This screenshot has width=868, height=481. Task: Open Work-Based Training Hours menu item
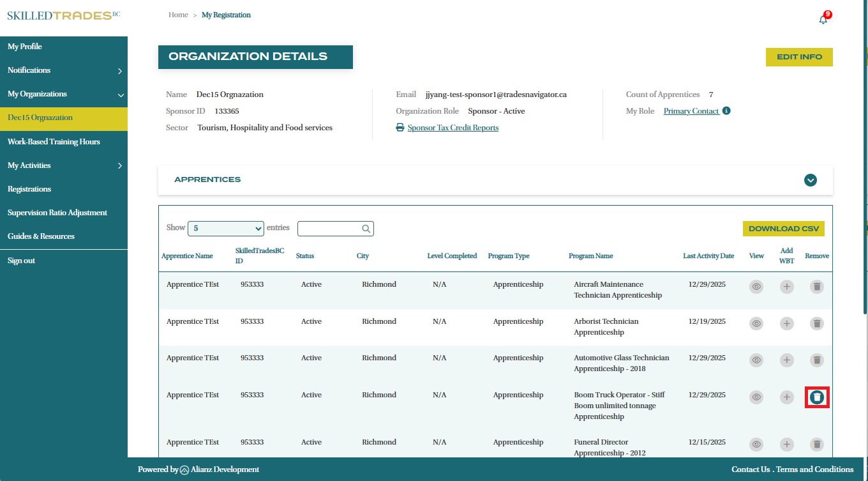pyautogui.click(x=54, y=142)
